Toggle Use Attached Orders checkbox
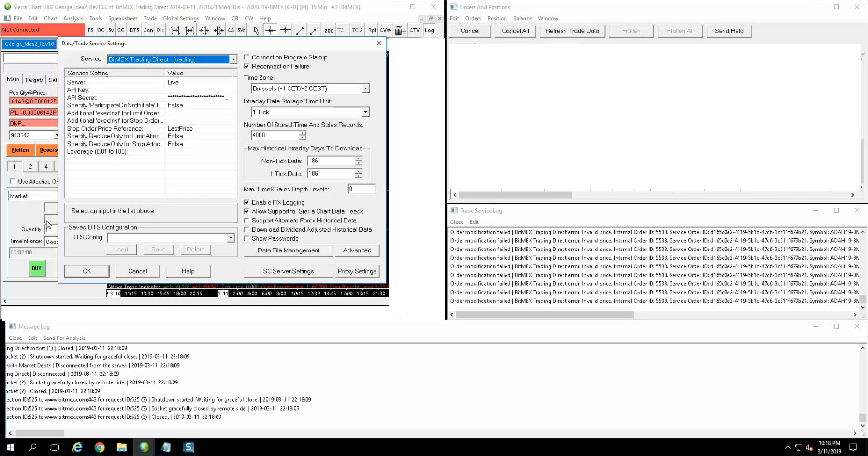This screenshot has width=868, height=456. coord(13,181)
